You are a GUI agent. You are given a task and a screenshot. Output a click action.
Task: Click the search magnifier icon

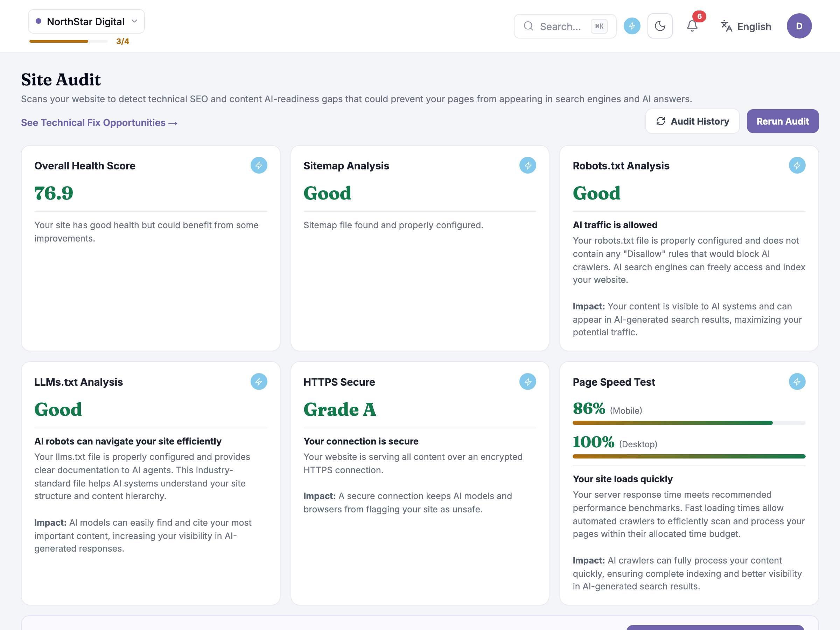[528, 26]
